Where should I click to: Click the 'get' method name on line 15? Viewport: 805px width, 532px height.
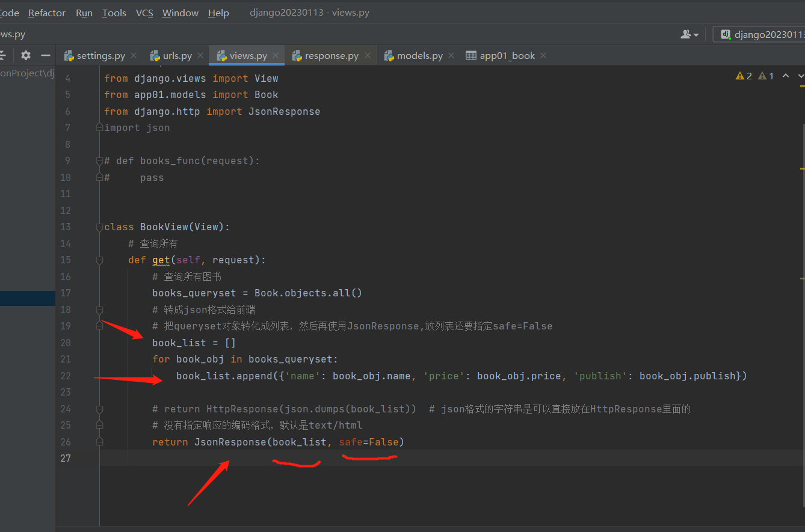click(161, 260)
